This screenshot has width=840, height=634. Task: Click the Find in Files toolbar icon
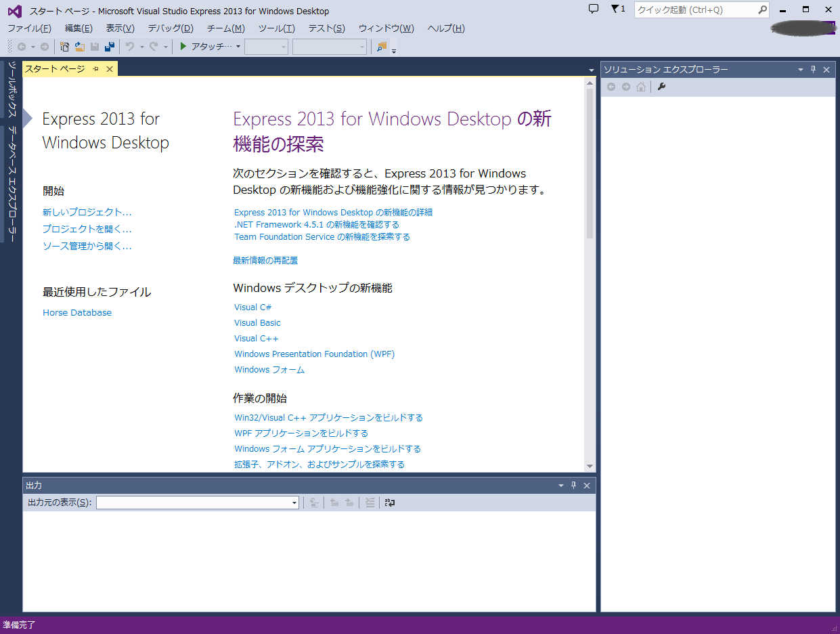tap(382, 47)
